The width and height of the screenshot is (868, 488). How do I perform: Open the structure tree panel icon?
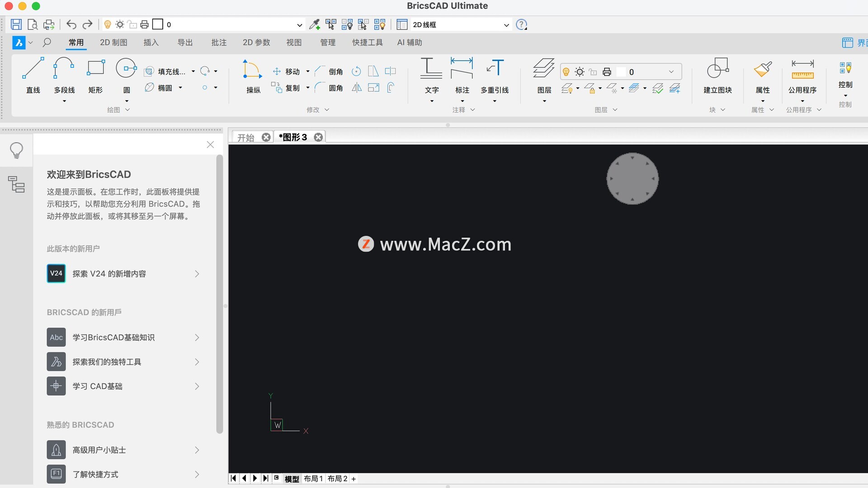[x=17, y=184]
